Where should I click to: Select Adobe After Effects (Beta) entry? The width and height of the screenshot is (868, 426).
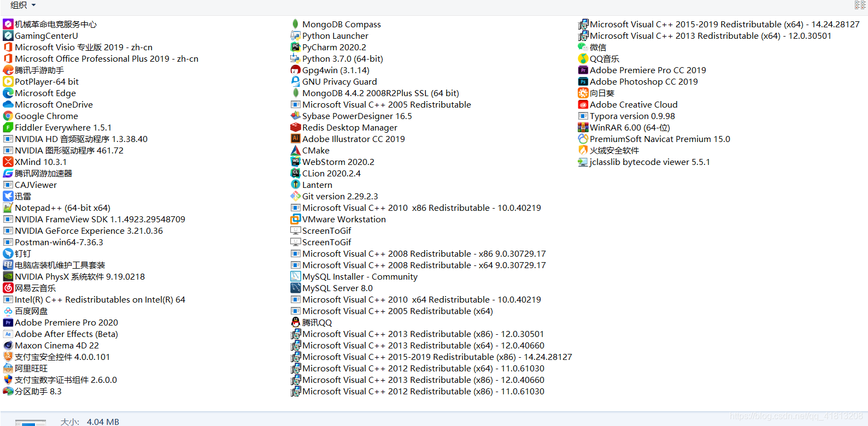(61, 334)
